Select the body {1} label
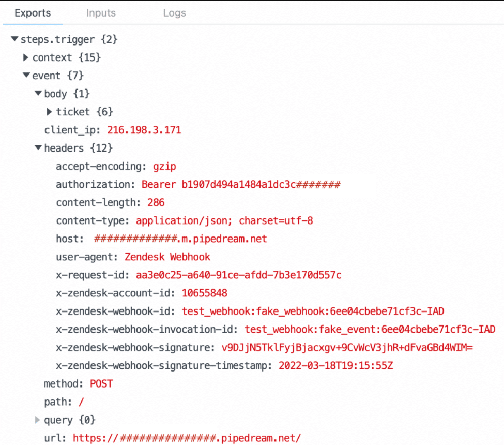The width and height of the screenshot is (504, 445). 67,94
